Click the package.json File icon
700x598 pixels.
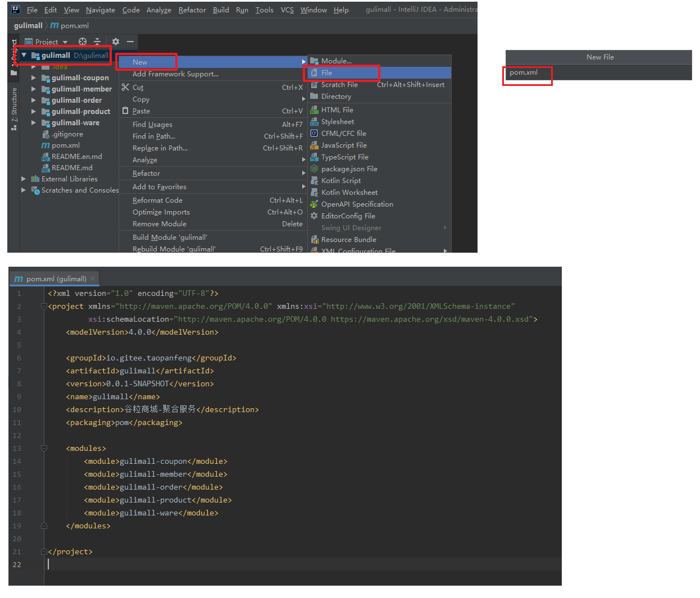coord(315,169)
